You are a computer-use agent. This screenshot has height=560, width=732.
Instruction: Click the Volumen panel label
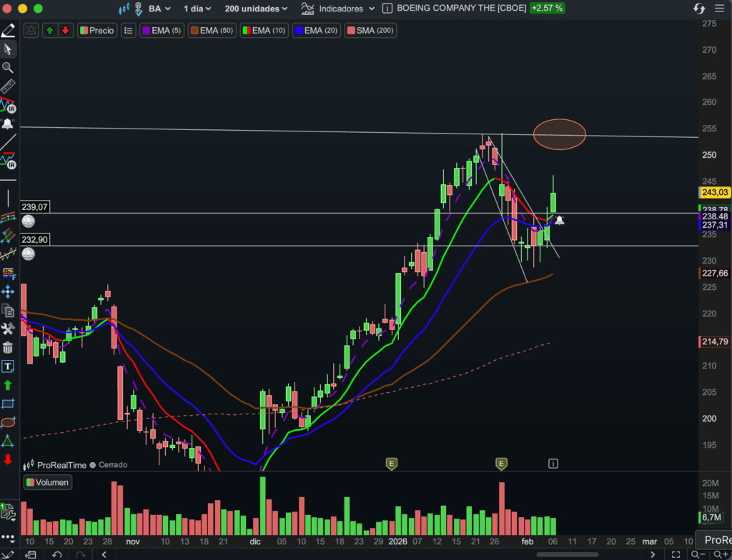pyautogui.click(x=48, y=482)
